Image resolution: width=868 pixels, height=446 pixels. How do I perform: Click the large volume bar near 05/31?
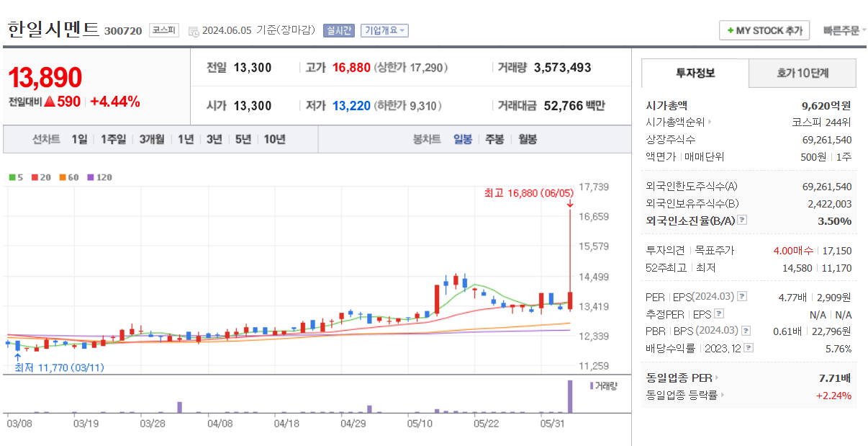(570, 396)
